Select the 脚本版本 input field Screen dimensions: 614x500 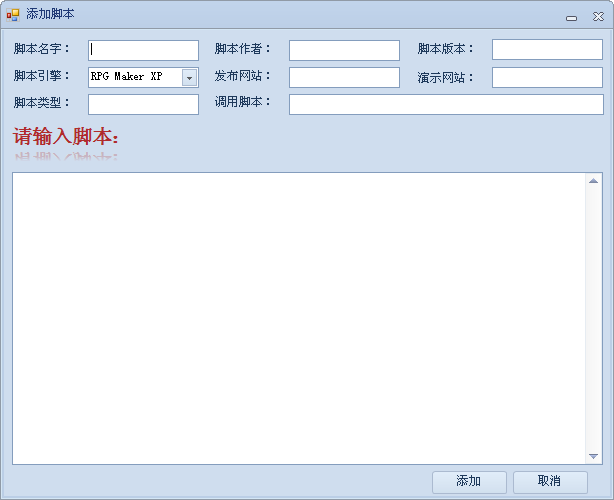tap(547, 49)
